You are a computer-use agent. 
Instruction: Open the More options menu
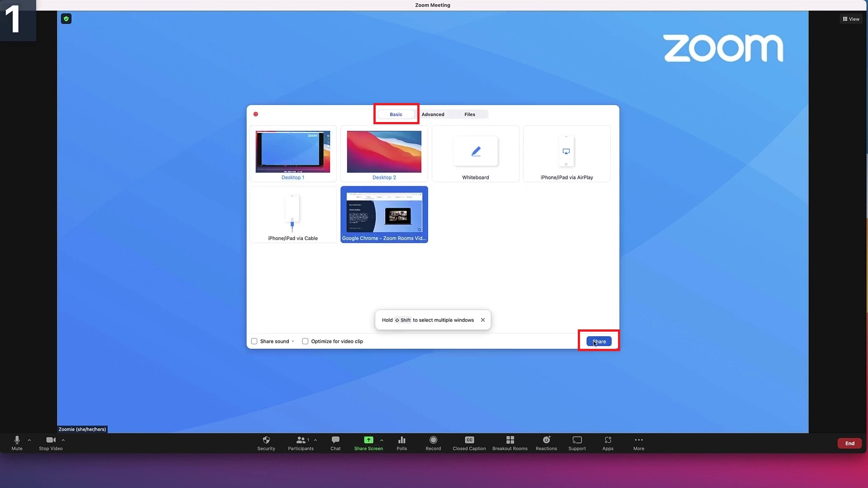[639, 443]
